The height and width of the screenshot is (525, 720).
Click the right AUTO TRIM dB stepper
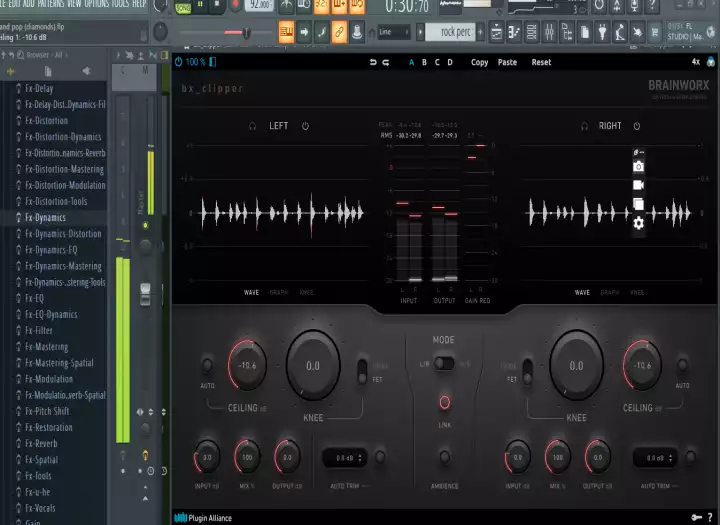click(x=671, y=458)
